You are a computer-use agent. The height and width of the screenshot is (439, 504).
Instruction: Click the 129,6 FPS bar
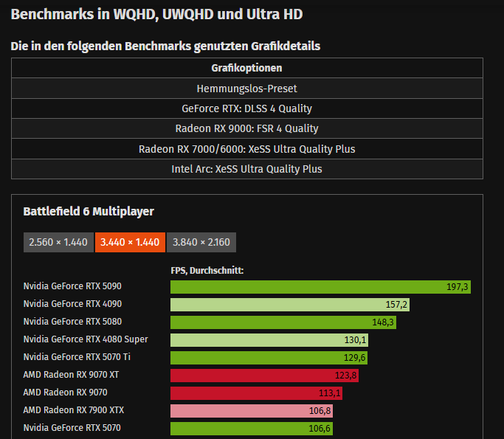click(269, 358)
